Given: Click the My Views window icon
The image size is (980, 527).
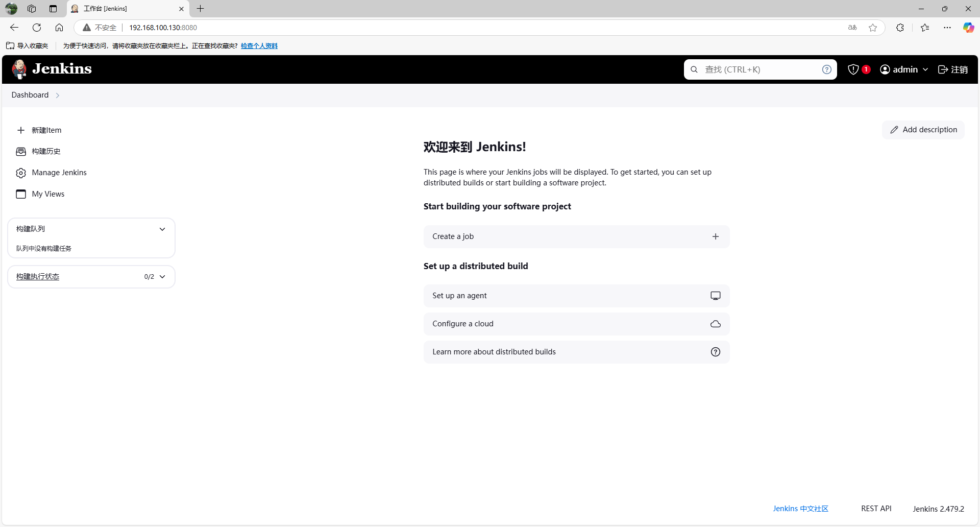Looking at the screenshot, I should click(21, 194).
